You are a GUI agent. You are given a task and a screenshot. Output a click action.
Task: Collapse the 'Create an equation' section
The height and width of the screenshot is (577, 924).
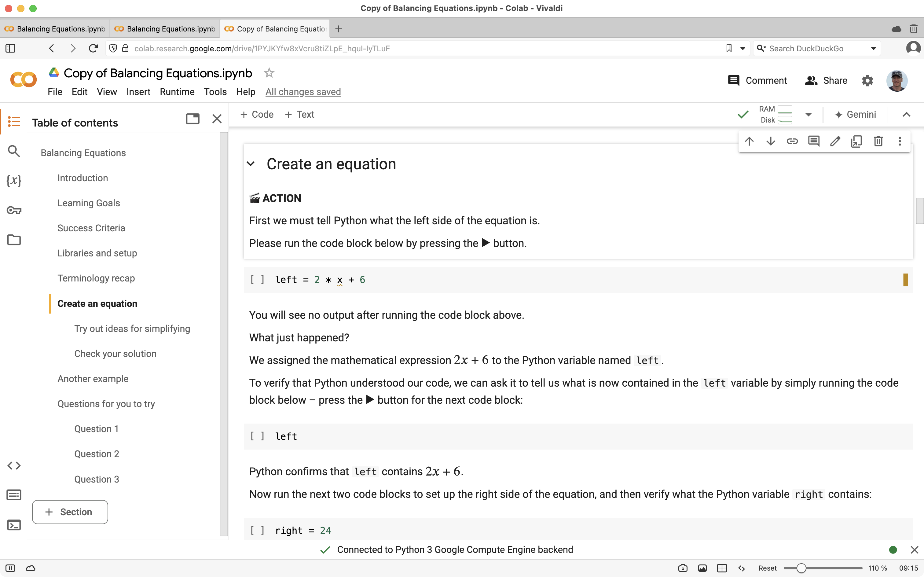(251, 164)
